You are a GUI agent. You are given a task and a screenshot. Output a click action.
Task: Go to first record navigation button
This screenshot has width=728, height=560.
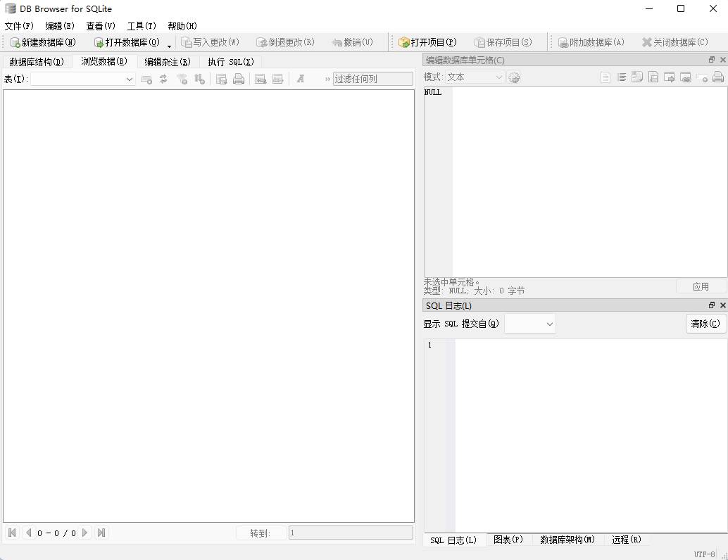click(x=13, y=533)
